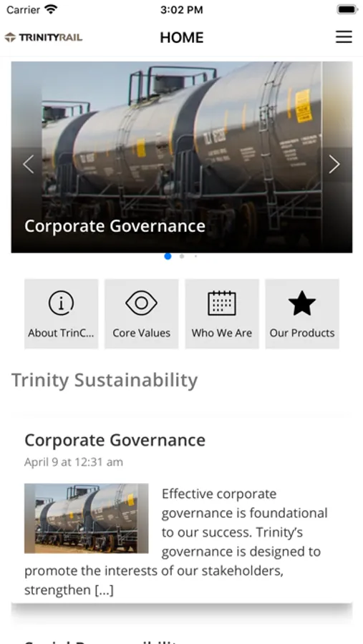Tap the TrinityRail logo

(44, 37)
